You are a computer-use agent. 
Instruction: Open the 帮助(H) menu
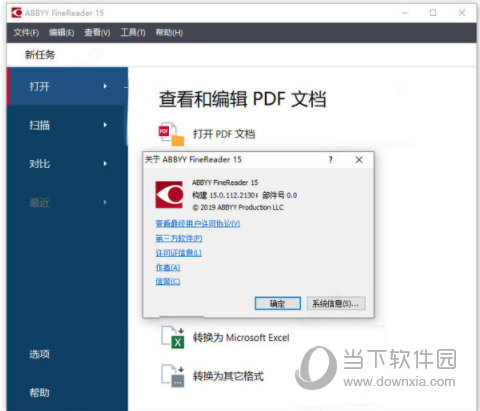(x=169, y=33)
